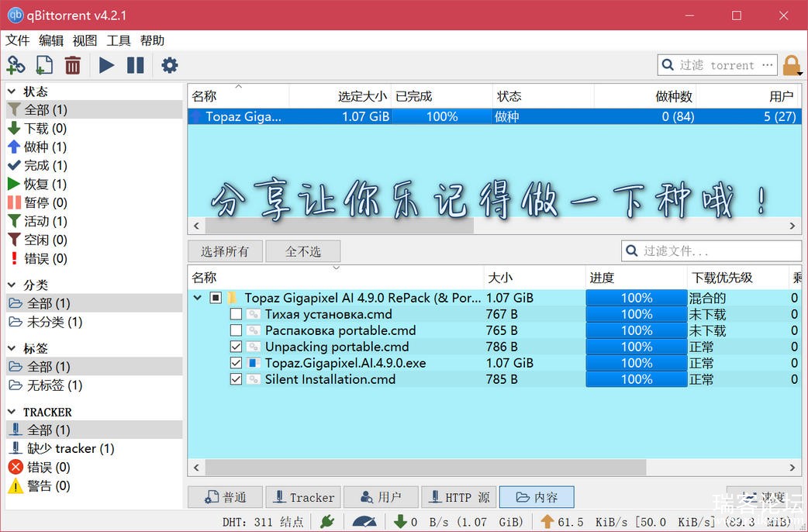Select 全部 (1) under the 分类 section
This screenshot has height=532, width=808.
click(x=95, y=303)
